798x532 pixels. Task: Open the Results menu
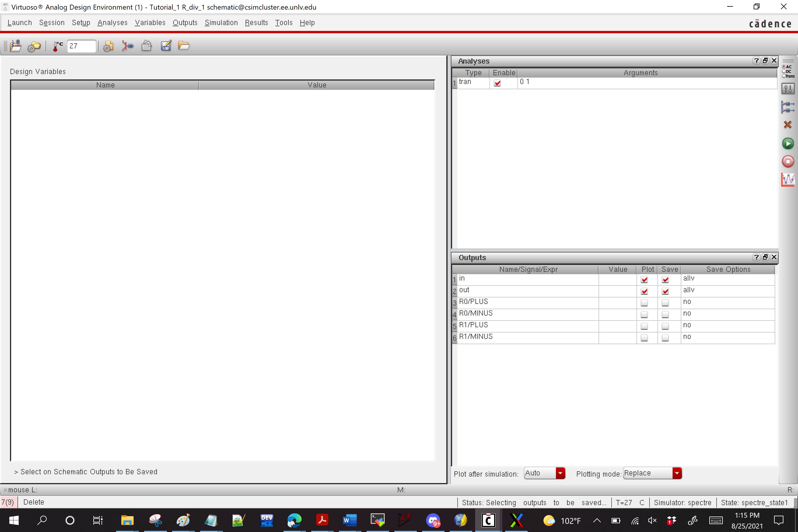pos(256,23)
